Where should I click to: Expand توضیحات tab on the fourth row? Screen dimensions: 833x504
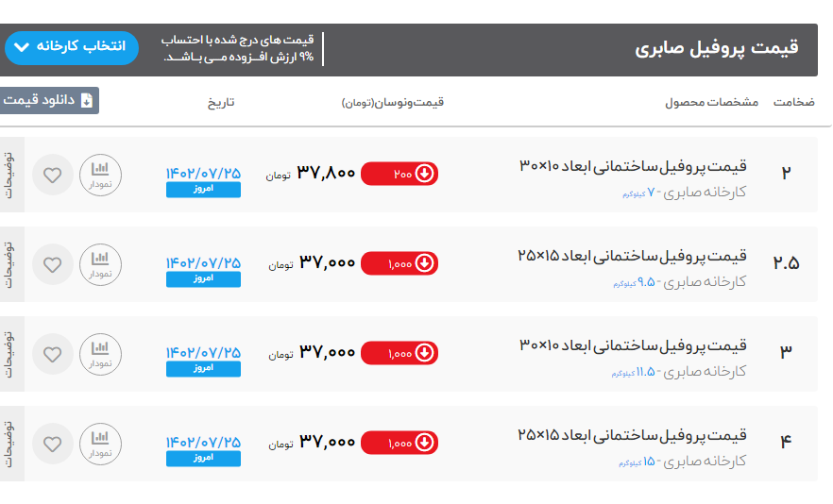pyautogui.click(x=10, y=444)
